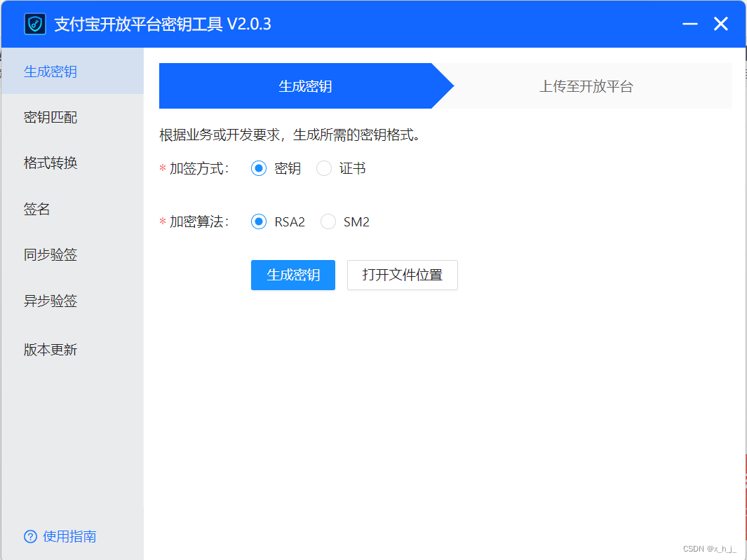Click the Alipay key tool shield logo
Image resolution: width=747 pixels, height=560 pixels.
[x=35, y=24]
